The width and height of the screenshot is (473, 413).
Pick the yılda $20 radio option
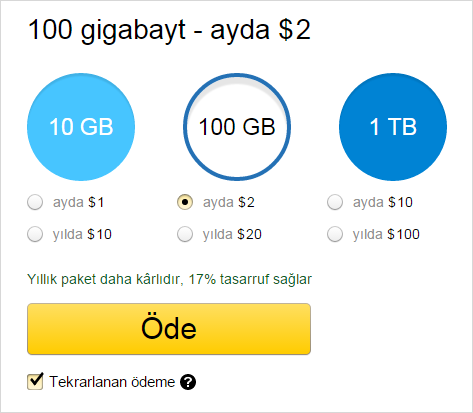pos(185,234)
